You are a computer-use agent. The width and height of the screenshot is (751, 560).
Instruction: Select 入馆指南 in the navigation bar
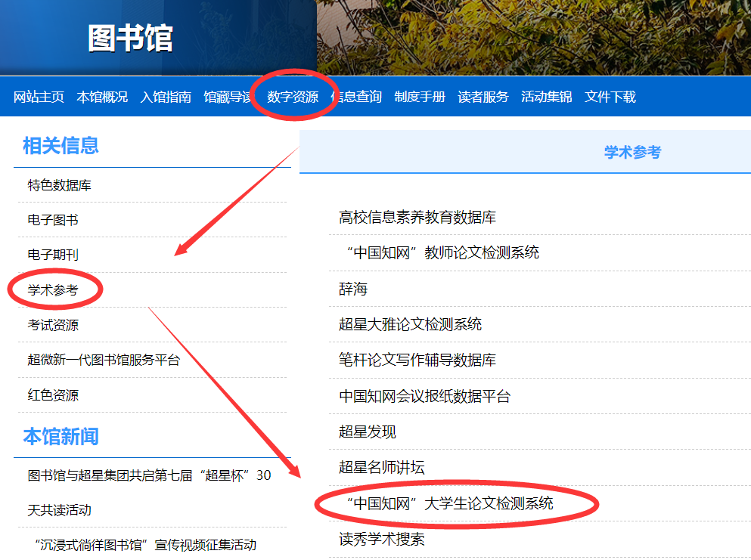[166, 97]
